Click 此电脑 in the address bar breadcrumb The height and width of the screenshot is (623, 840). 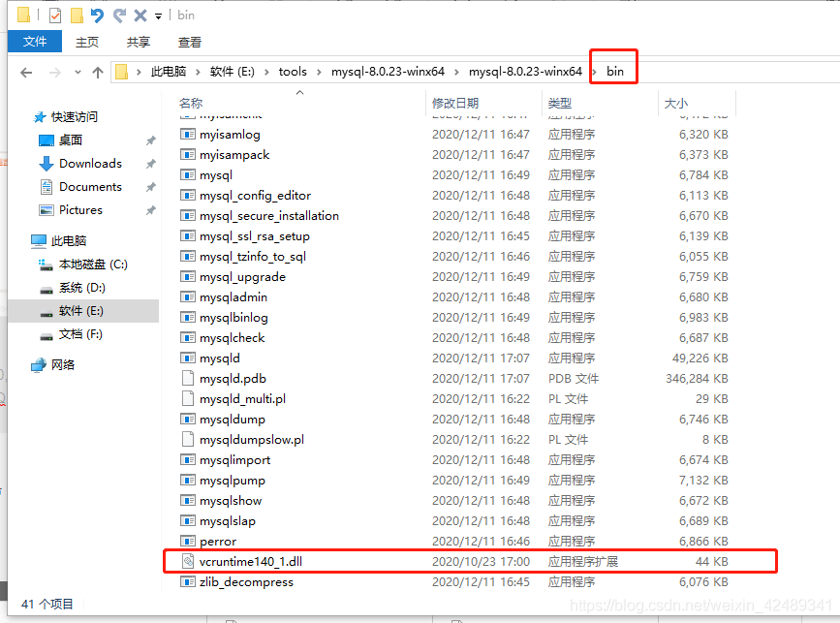(x=170, y=70)
